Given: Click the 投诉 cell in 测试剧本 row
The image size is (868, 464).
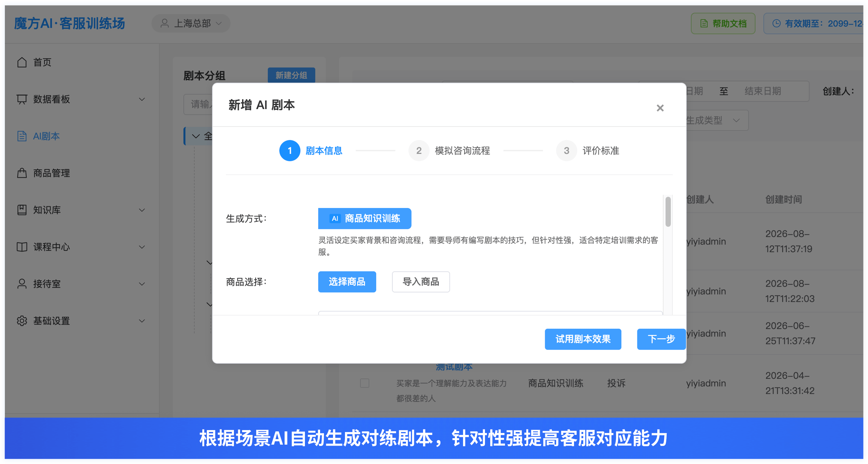Looking at the screenshot, I should [616, 383].
